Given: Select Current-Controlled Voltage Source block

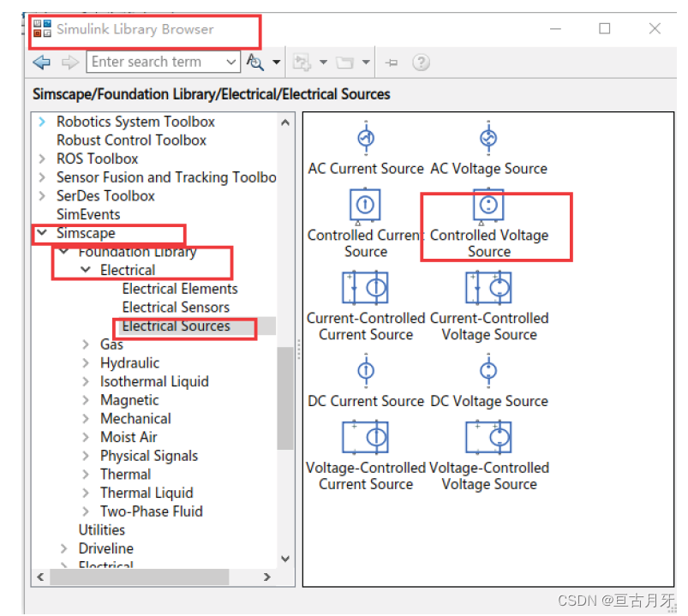Looking at the screenshot, I should click(489, 307).
